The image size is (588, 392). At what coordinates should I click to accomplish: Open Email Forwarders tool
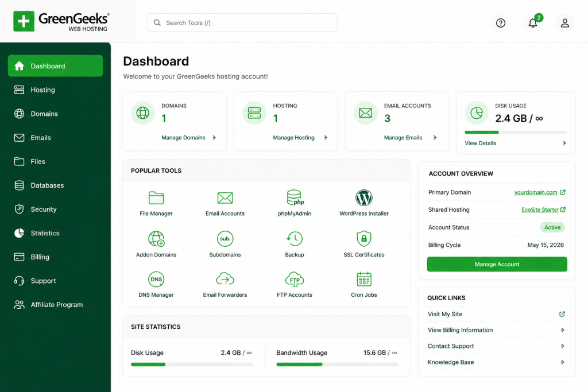[x=225, y=285]
